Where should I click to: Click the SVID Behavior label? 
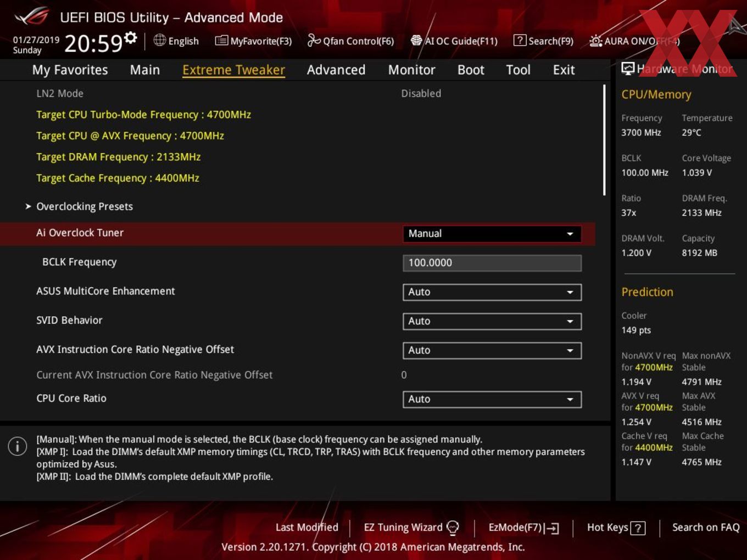tap(69, 320)
